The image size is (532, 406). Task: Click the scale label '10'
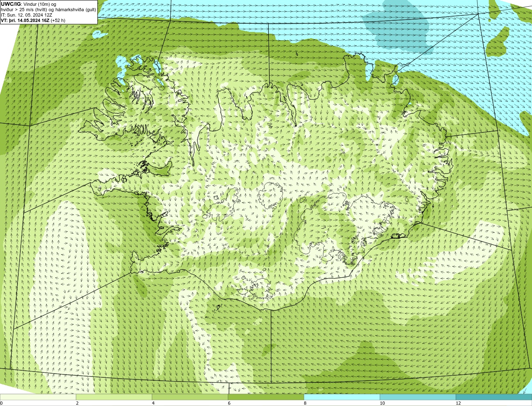pyautogui.click(x=382, y=403)
